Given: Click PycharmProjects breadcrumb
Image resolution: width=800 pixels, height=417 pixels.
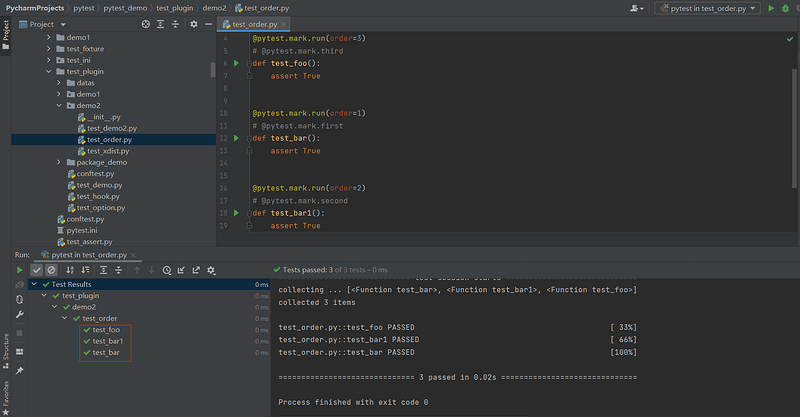Looking at the screenshot, I should pos(35,8).
